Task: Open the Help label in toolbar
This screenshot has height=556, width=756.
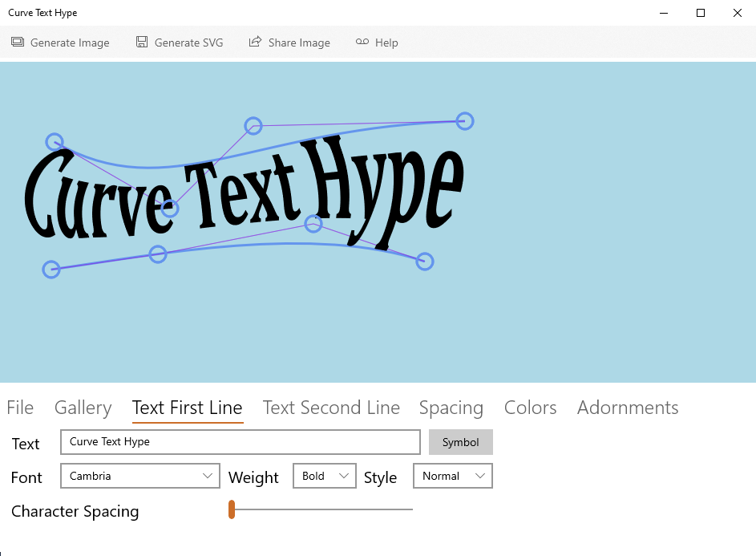Action: (386, 43)
